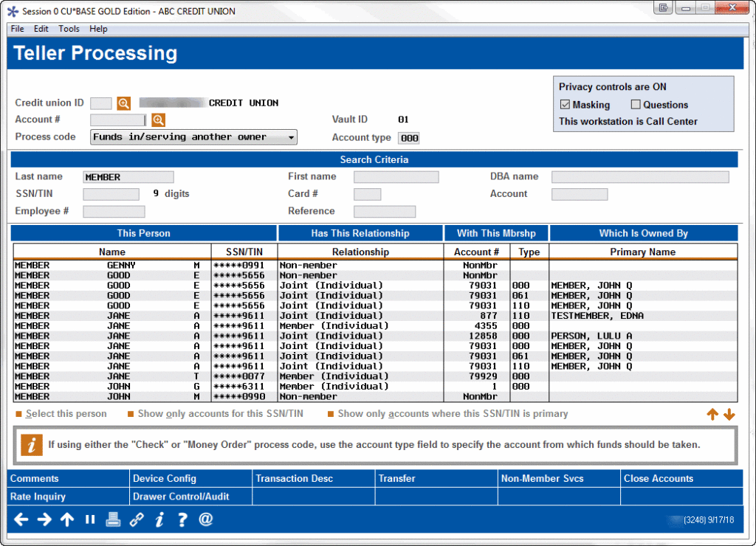
Task: Click the Select this person option
Action: [61, 414]
